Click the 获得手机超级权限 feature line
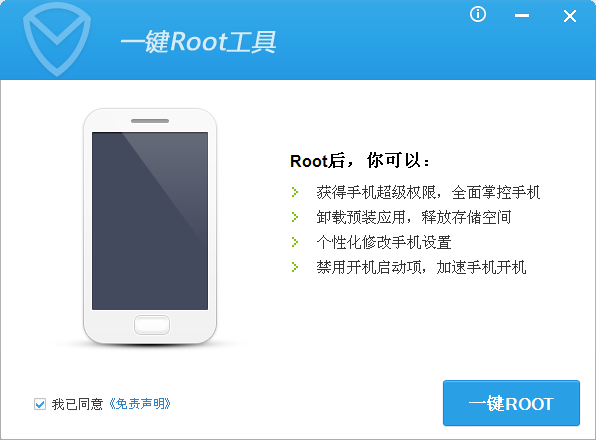This screenshot has width=596, height=440. point(428,192)
